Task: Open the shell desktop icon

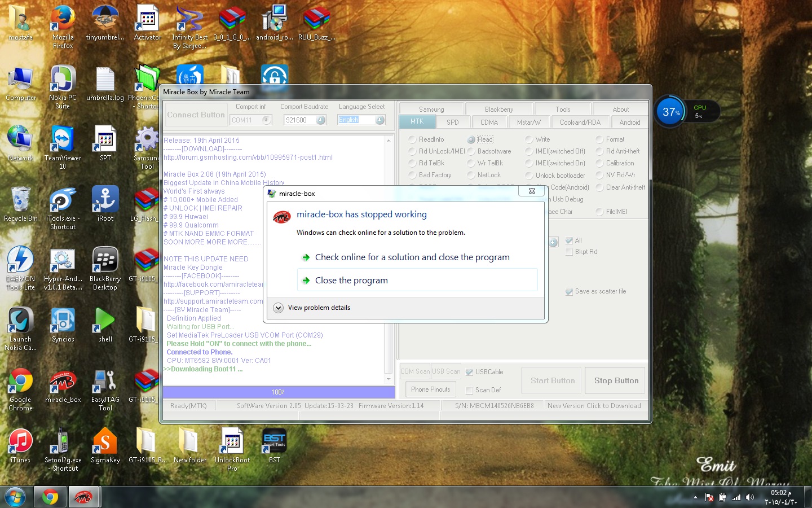Action: (x=105, y=325)
